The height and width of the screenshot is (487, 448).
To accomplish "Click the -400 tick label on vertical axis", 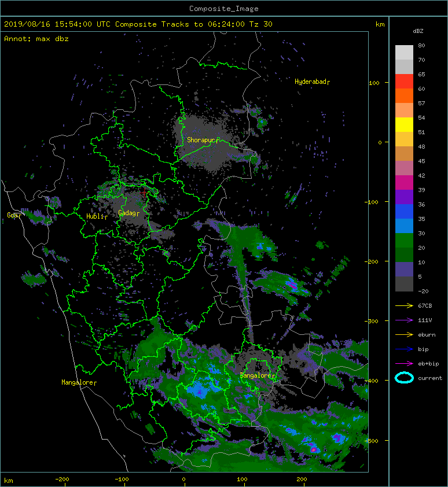I will click(372, 381).
